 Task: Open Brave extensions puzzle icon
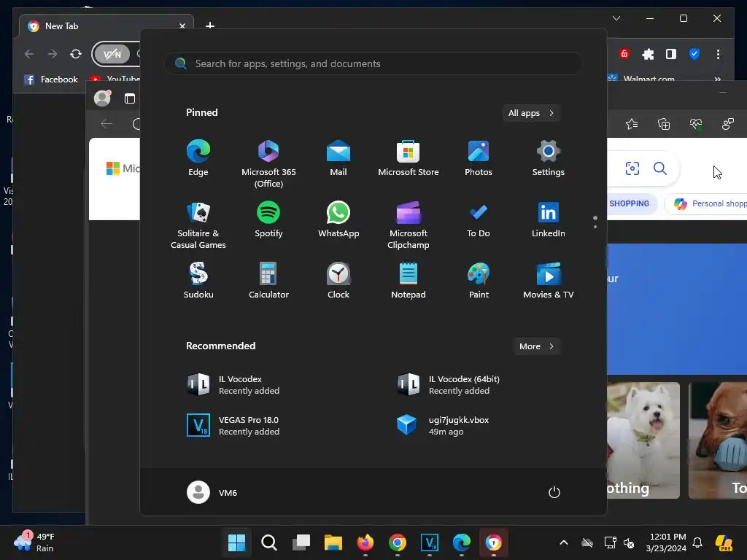[x=648, y=54]
